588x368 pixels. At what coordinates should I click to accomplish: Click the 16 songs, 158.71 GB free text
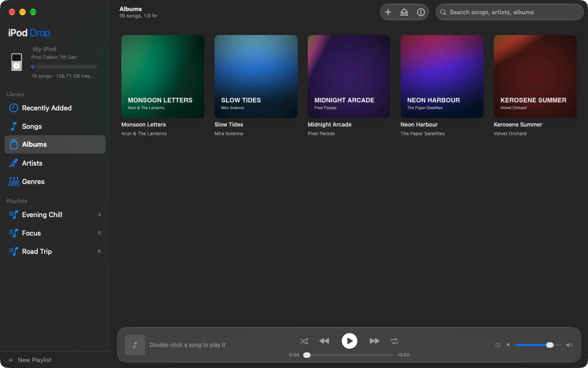[x=62, y=76]
